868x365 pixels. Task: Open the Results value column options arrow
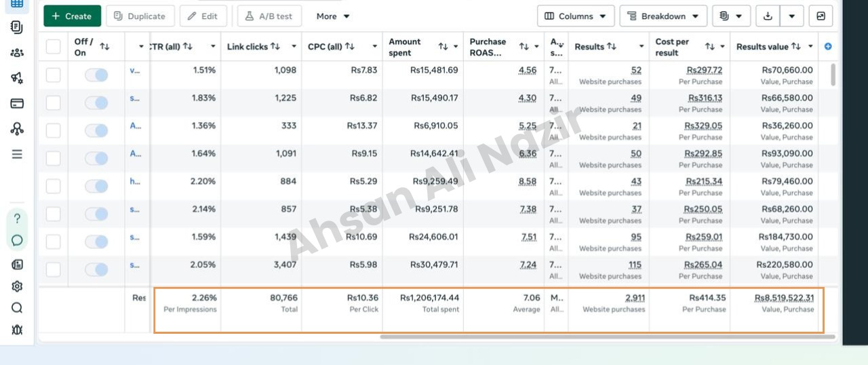point(811,47)
